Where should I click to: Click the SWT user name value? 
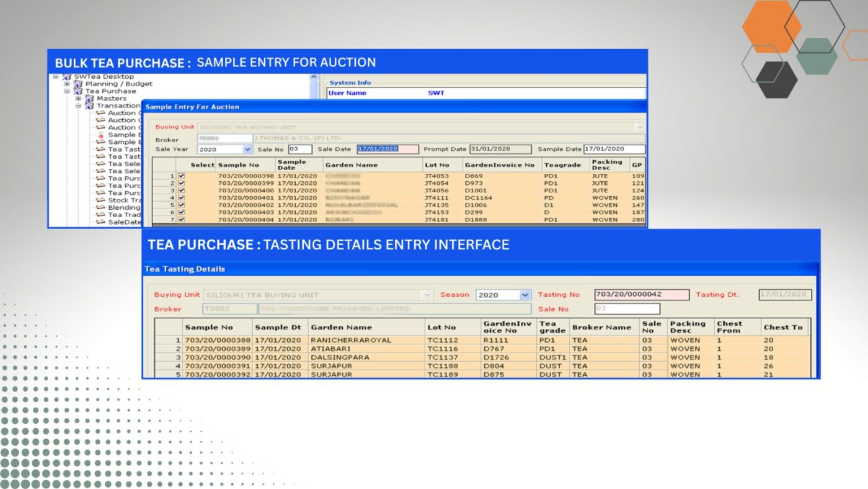[x=436, y=93]
